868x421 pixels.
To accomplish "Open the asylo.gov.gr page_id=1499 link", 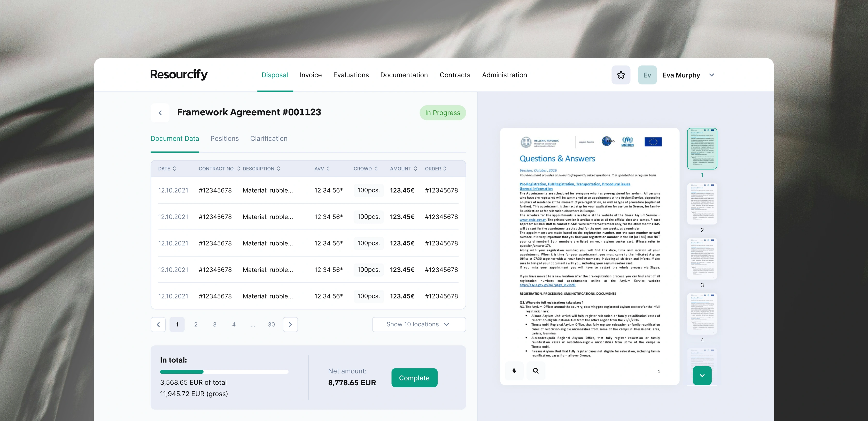I will 548,285.
